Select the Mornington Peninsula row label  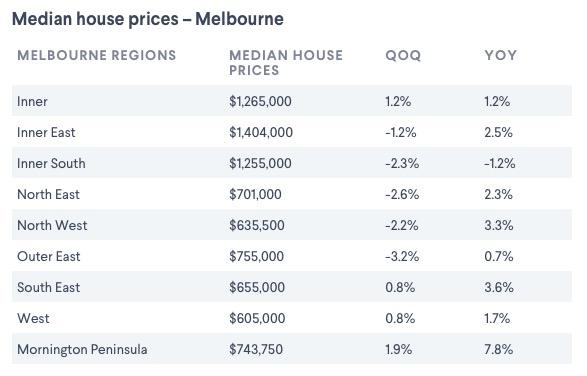(82, 350)
